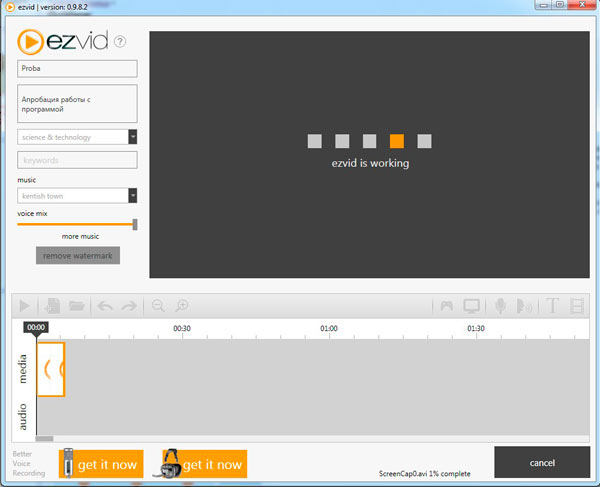Viewport: 600px width, 487px height.
Task: Zoom in the timeline
Action: (x=182, y=306)
